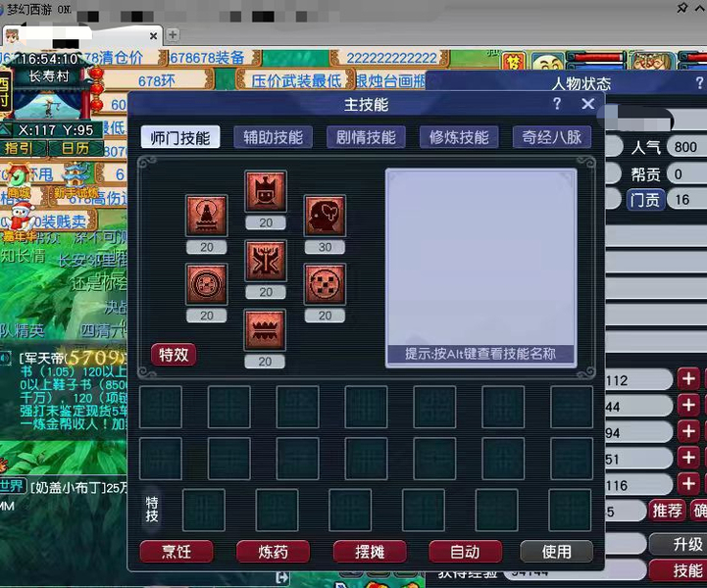
Task: Add a point to the attribute showing 94
Action: [x=688, y=431]
